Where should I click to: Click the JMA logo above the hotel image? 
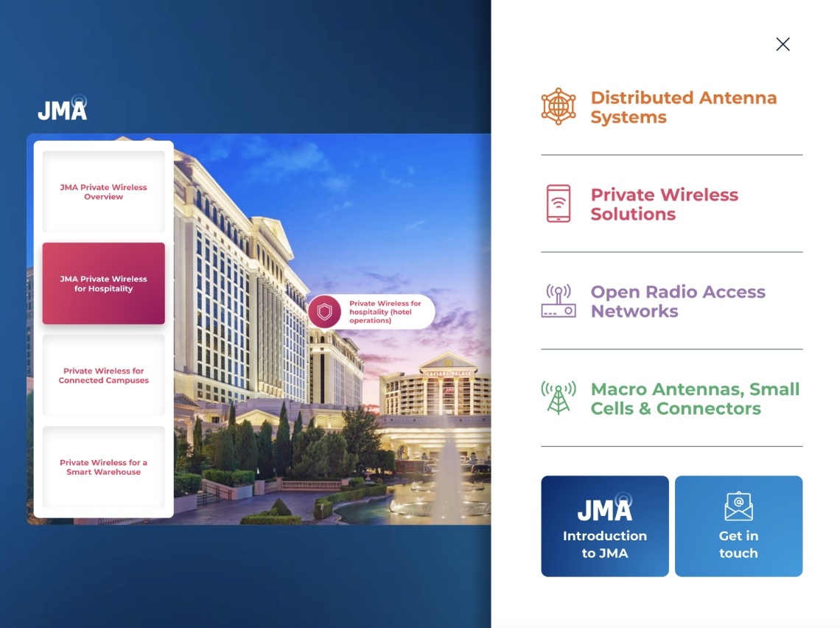click(63, 109)
